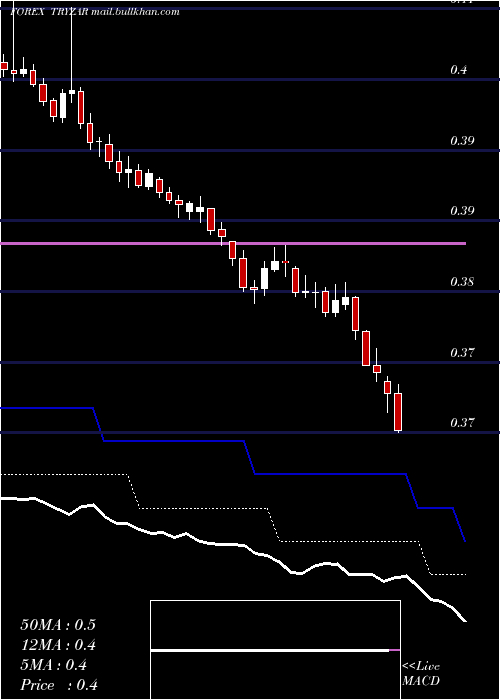500x700 pixels.
Task: Click the <<Live MACD label
Action: [421, 673]
